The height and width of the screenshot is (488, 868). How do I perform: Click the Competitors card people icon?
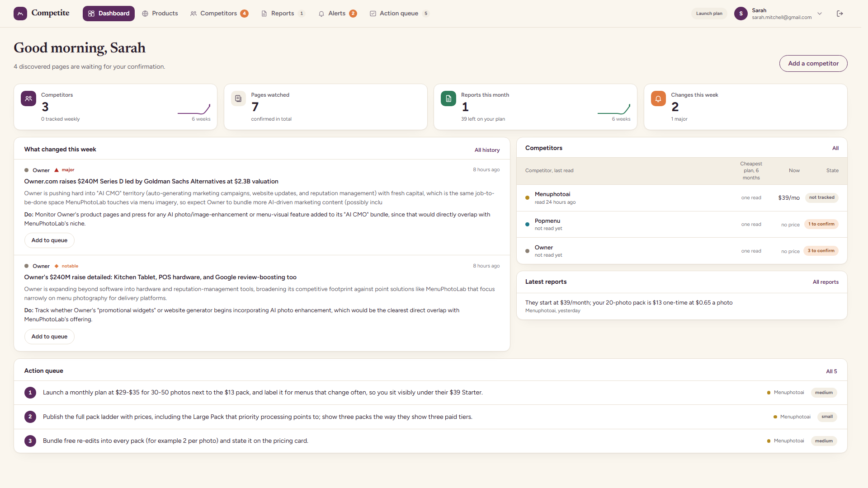(28, 99)
